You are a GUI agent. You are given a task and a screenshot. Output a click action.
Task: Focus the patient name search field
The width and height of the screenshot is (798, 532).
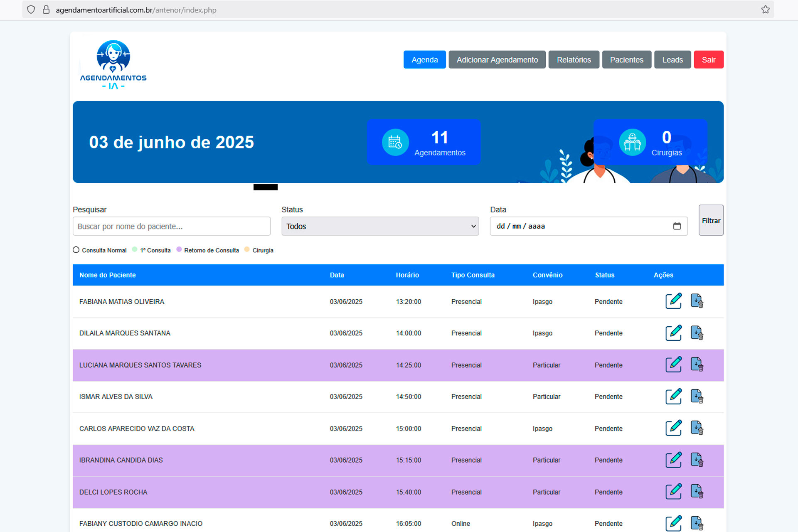pos(172,226)
